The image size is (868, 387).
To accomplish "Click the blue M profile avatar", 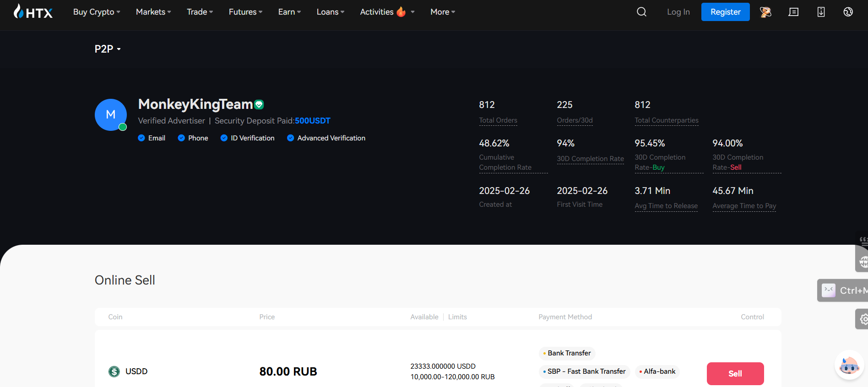I will click(111, 115).
